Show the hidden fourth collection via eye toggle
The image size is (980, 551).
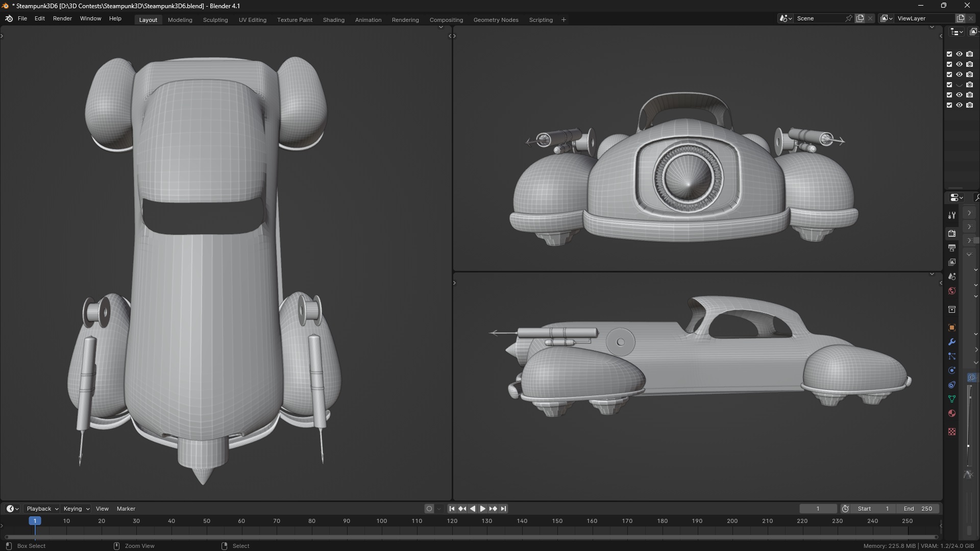959,85
